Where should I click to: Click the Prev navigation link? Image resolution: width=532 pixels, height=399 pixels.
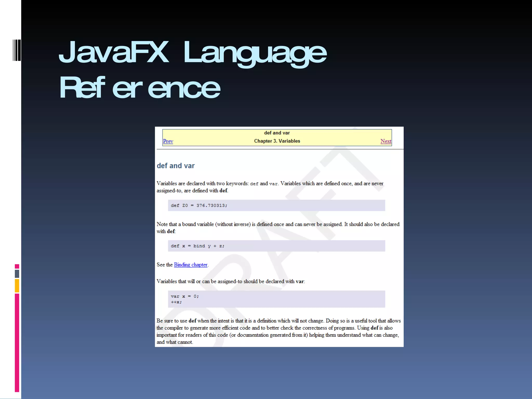pyautogui.click(x=168, y=141)
